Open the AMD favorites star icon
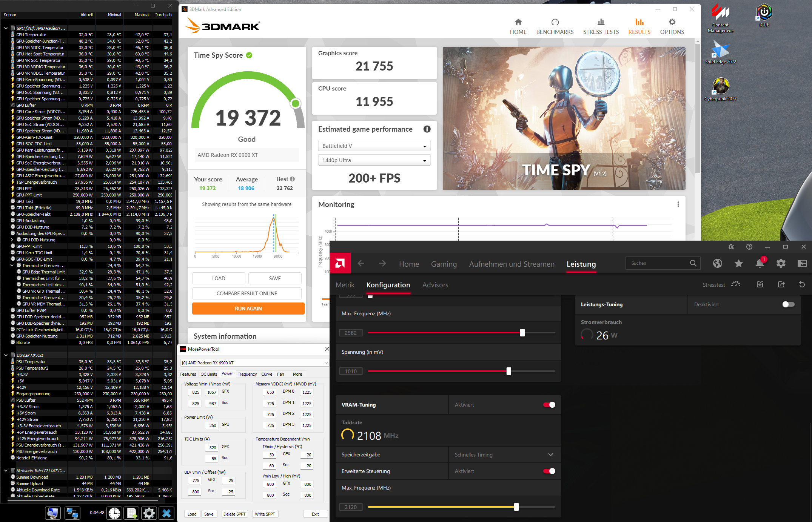The height and width of the screenshot is (522, 812). 738,263
